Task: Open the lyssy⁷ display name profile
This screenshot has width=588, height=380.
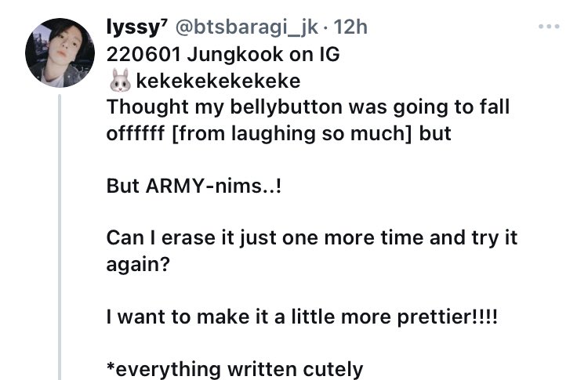Action: [136, 27]
